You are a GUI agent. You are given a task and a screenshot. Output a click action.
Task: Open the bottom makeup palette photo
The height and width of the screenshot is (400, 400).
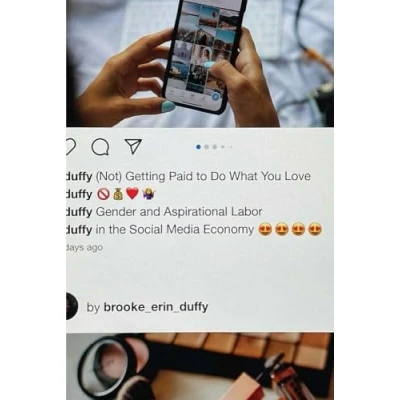[200, 366]
